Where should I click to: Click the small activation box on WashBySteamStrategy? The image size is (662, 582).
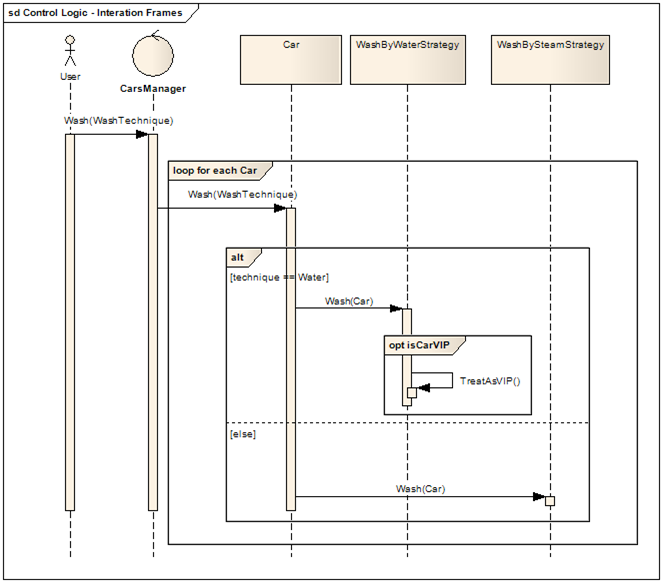point(550,501)
